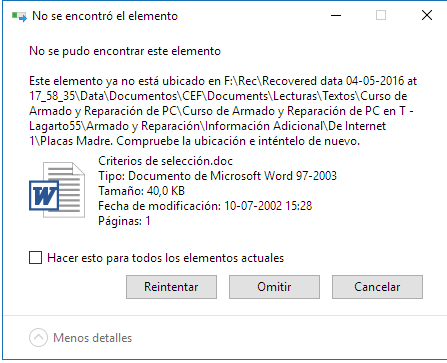This screenshot has height=363, width=447.
Task: Click the 'No se pudo encontrar este elemento' heading
Action: point(125,51)
